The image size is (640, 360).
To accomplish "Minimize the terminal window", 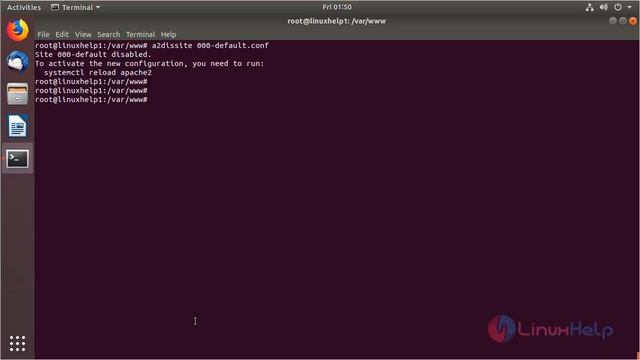I will (x=613, y=21).
